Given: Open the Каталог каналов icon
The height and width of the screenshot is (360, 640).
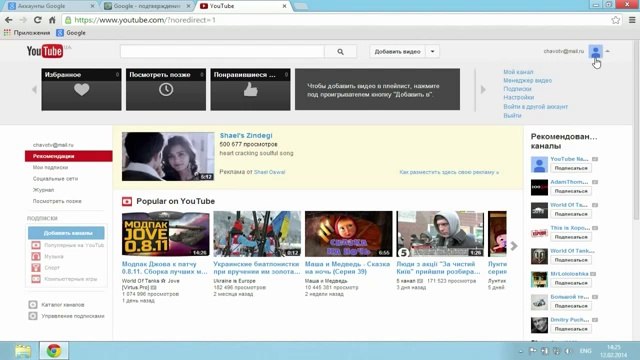Looking at the screenshot, I should (x=33, y=304).
